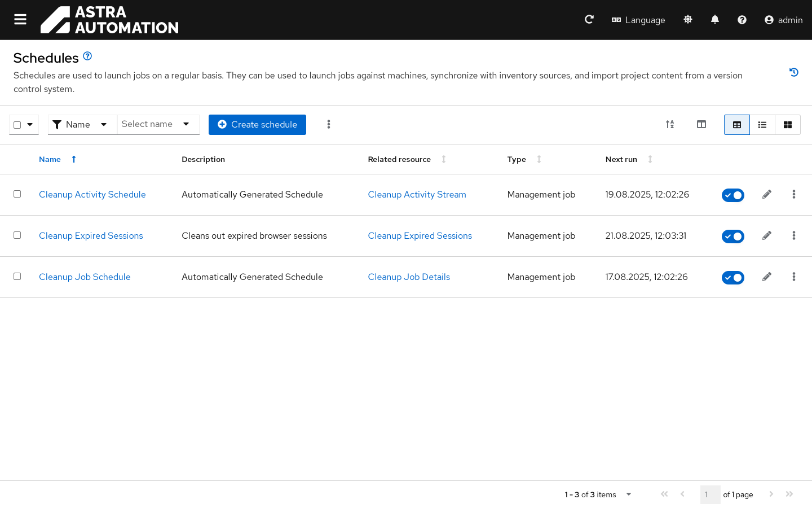
Task: Open the admin user menu
Action: (x=783, y=20)
